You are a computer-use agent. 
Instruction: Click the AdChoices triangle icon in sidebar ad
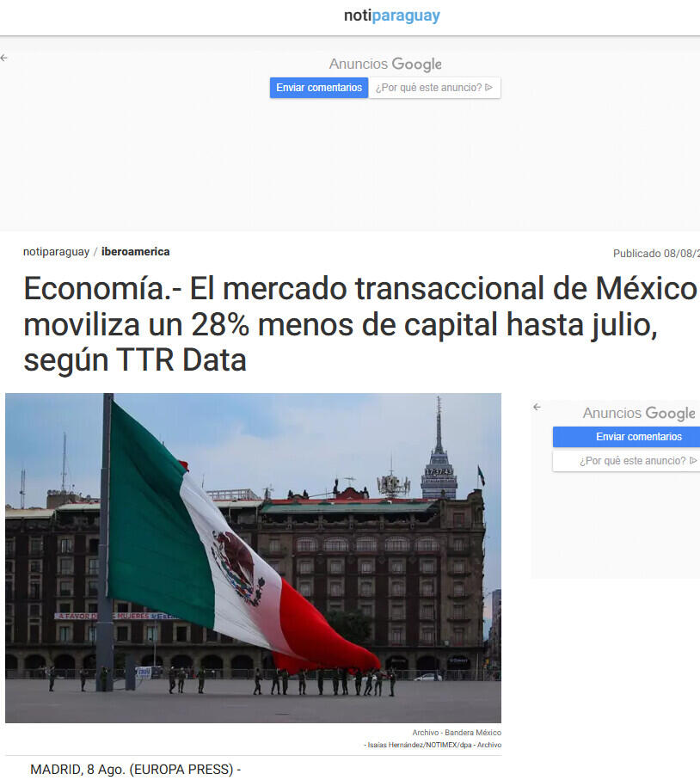(693, 461)
